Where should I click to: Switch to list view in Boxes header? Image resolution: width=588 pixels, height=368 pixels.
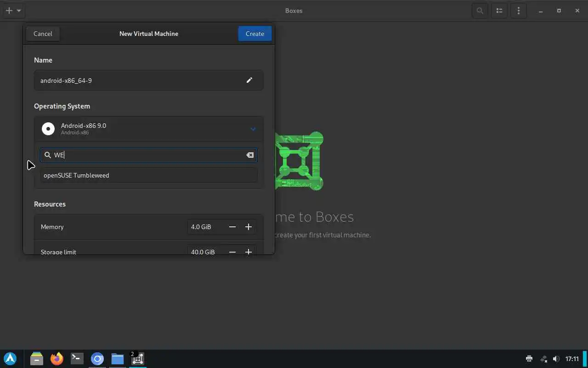[499, 11]
